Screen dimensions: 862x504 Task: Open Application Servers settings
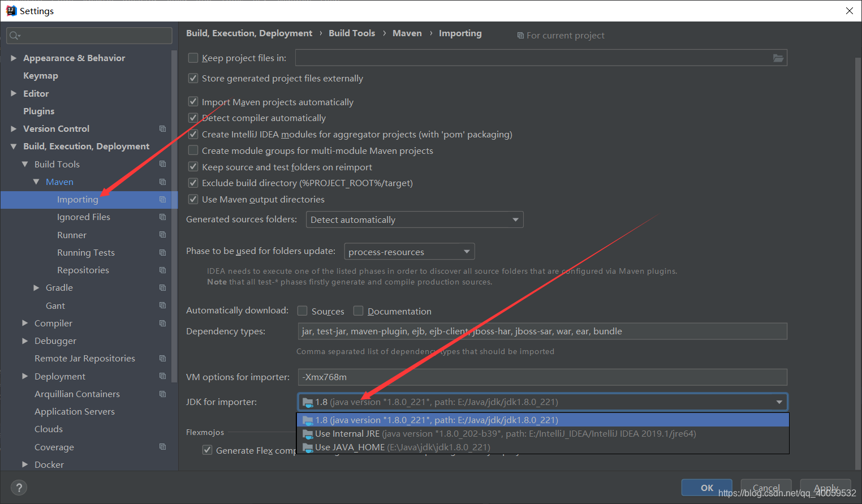pos(75,412)
